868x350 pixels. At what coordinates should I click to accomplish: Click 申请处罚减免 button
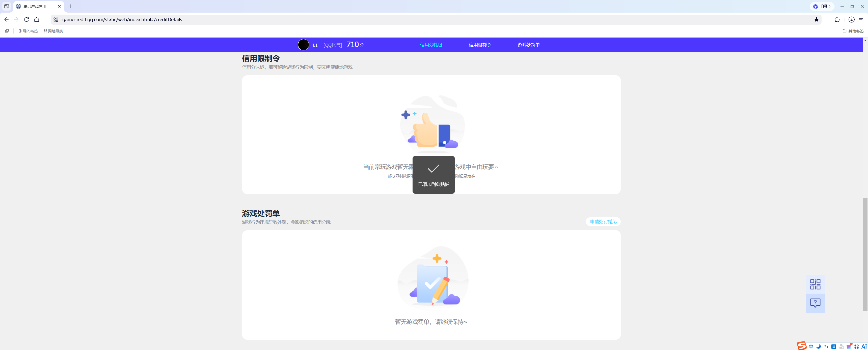tap(603, 221)
